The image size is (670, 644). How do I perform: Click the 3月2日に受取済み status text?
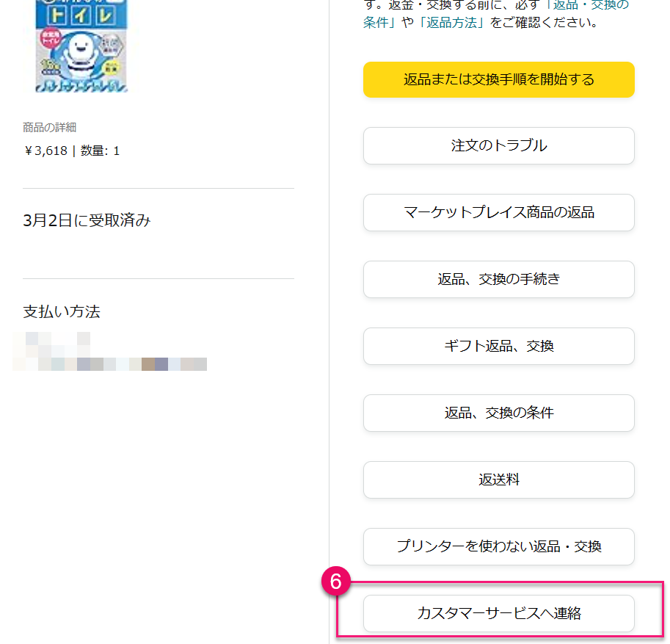click(87, 220)
